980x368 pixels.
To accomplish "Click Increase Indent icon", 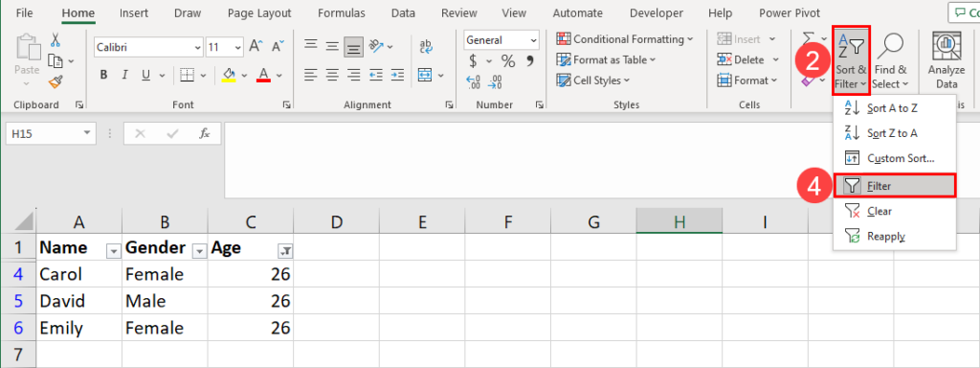I will tap(397, 75).
